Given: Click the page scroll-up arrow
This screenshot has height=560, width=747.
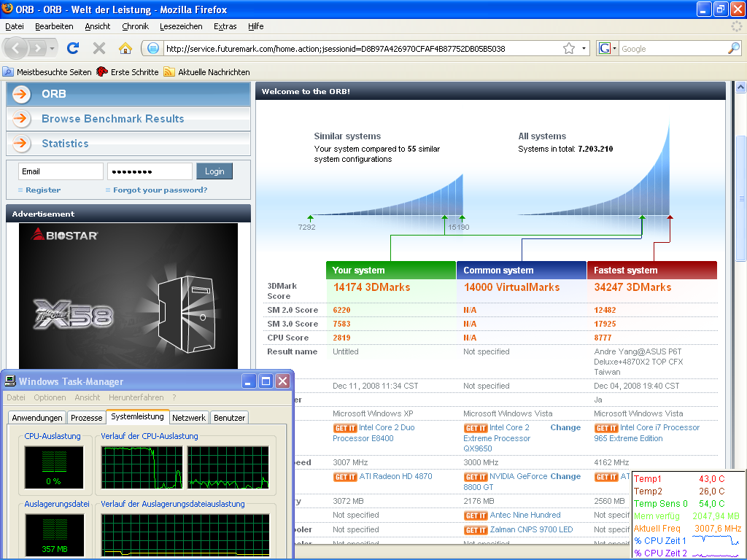Looking at the screenshot, I should pyautogui.click(x=741, y=87).
